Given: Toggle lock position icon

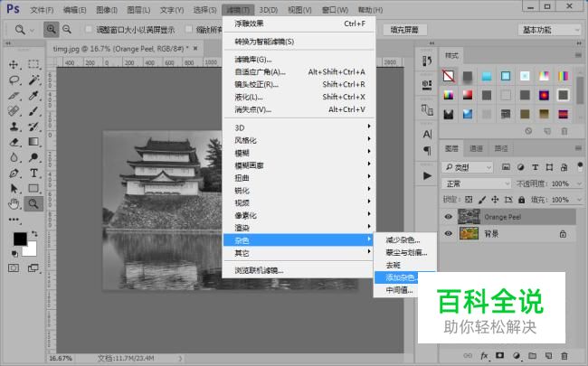Looking at the screenshot, I should coord(495,200).
